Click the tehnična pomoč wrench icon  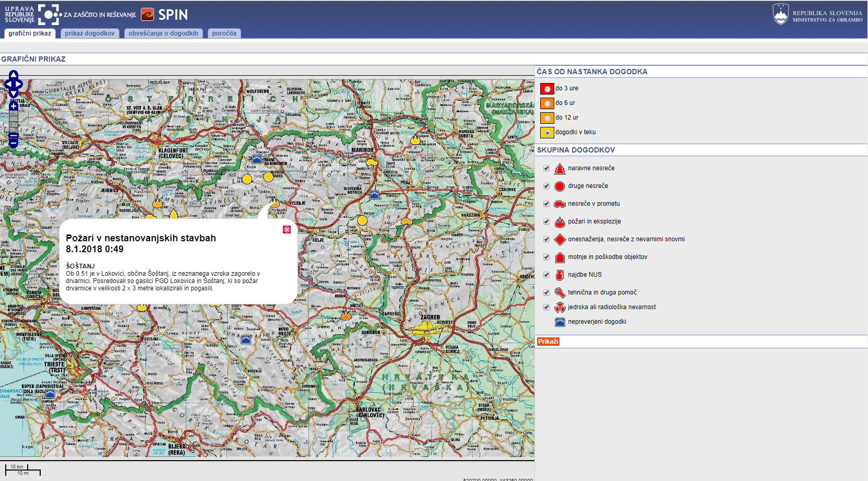560,293
